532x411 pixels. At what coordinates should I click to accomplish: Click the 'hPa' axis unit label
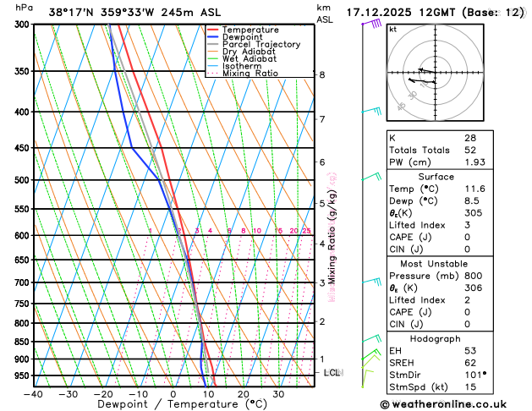[x=24, y=8]
